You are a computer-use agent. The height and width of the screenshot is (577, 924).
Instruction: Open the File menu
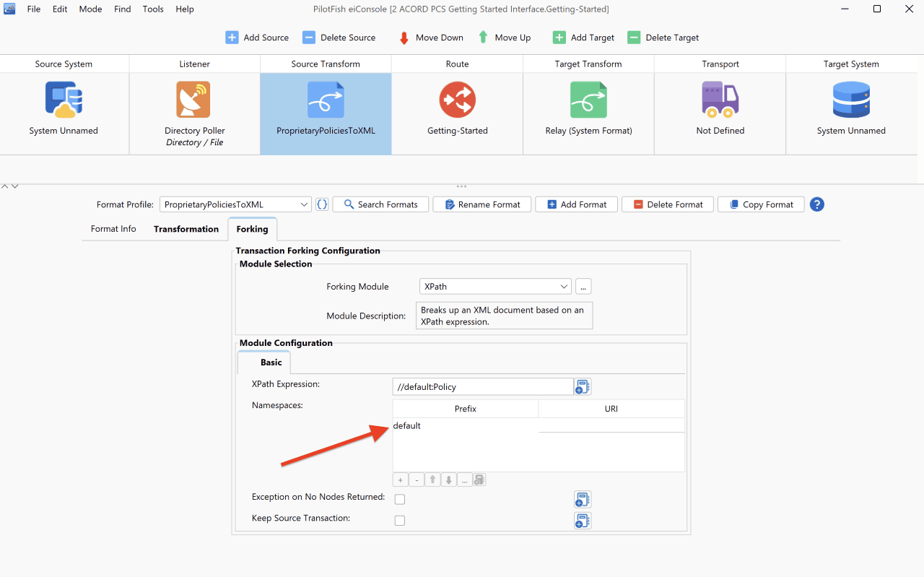click(x=34, y=9)
